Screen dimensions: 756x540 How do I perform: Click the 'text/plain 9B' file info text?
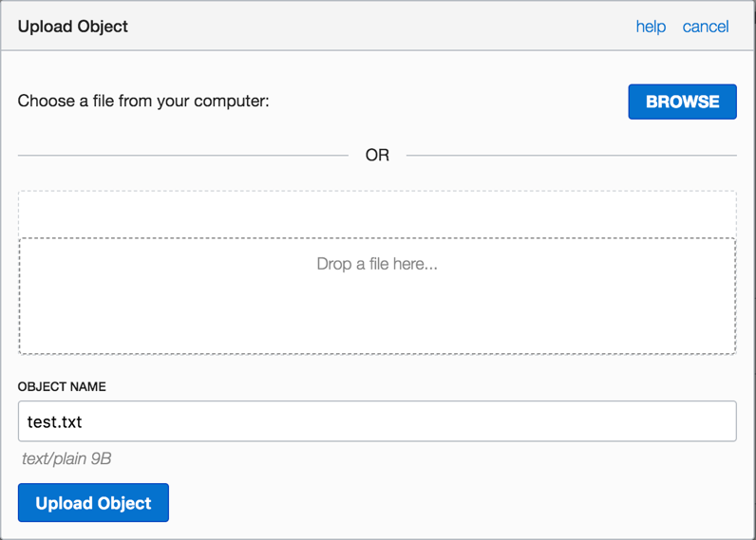tap(67, 459)
